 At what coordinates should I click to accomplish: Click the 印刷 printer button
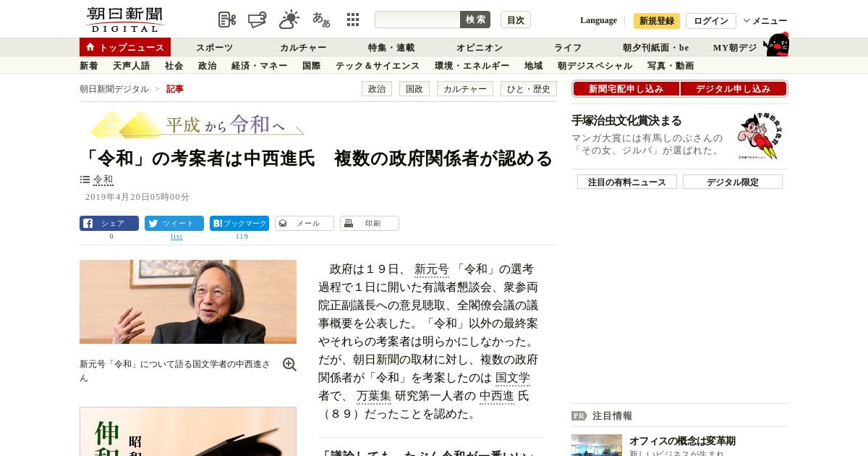[x=370, y=223]
